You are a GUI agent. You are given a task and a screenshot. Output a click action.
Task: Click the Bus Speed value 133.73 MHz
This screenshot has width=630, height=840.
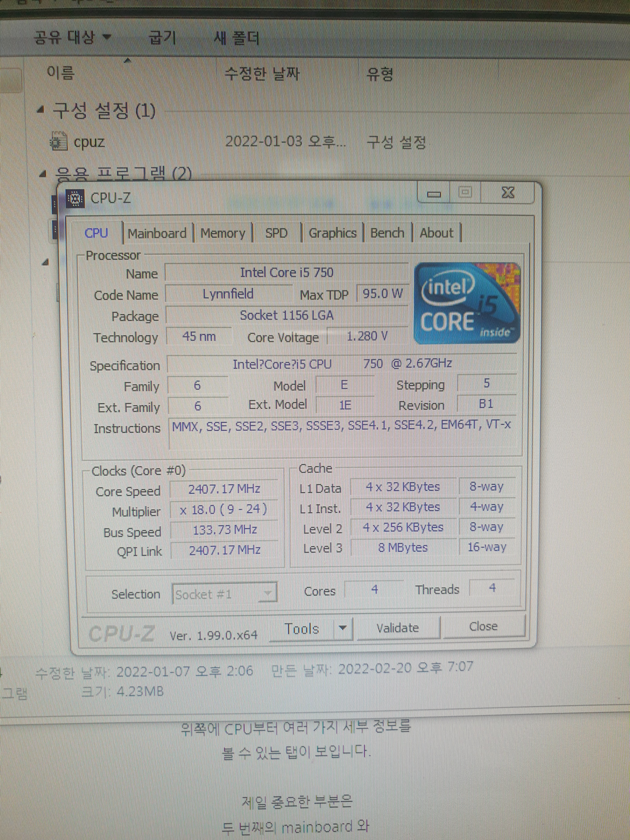[x=225, y=530]
